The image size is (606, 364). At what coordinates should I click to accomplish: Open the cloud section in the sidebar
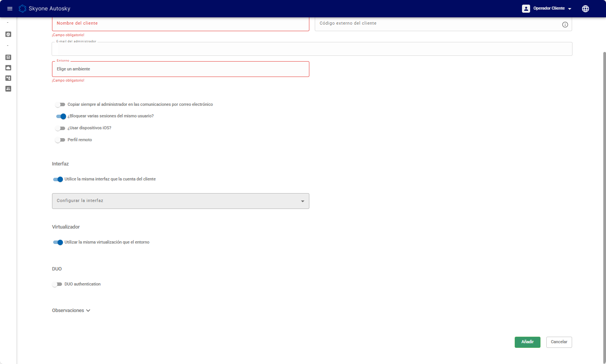(x=8, y=68)
